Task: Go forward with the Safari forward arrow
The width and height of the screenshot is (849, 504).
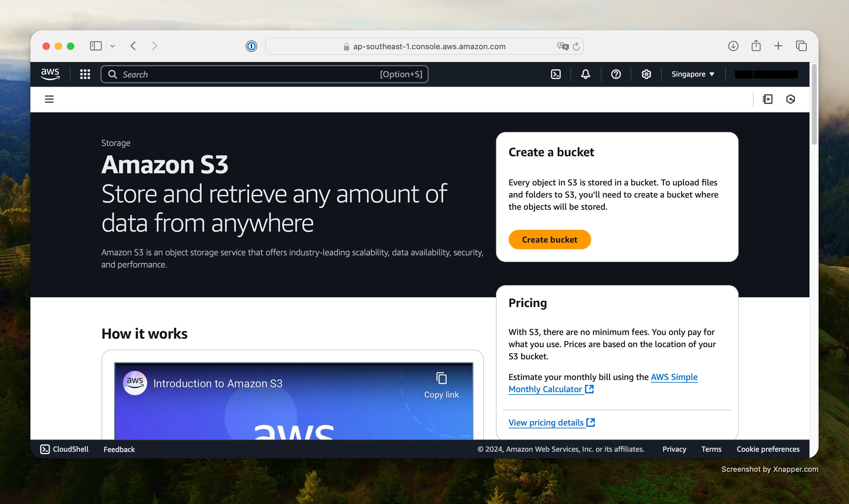Action: pos(154,46)
